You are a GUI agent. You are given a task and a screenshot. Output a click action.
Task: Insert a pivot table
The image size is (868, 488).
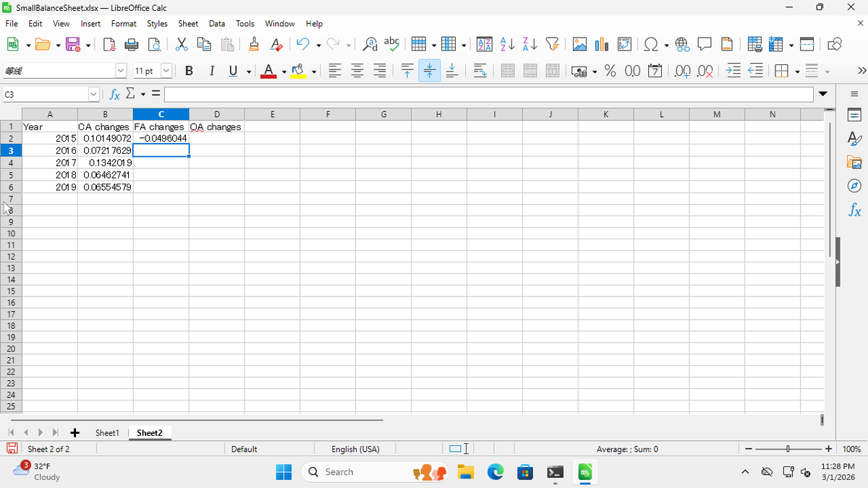pos(624,44)
